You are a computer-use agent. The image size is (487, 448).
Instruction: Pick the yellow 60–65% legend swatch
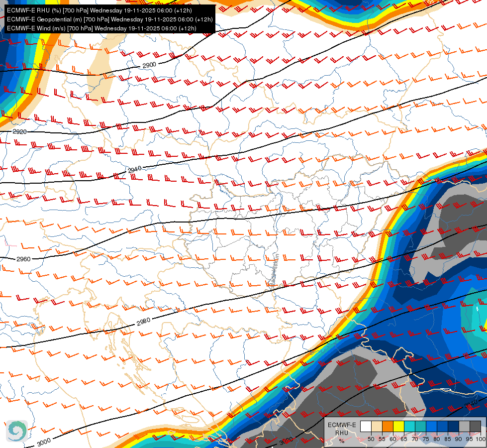(399, 426)
